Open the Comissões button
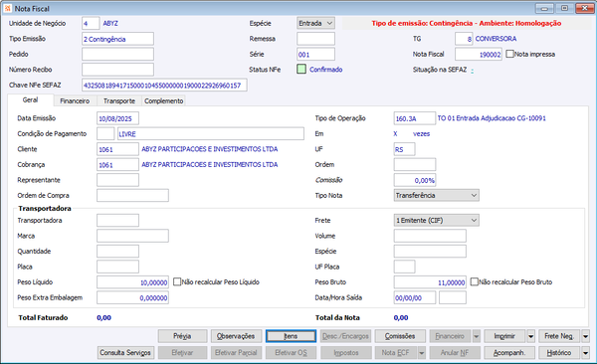The height and width of the screenshot is (364, 597). (x=400, y=336)
